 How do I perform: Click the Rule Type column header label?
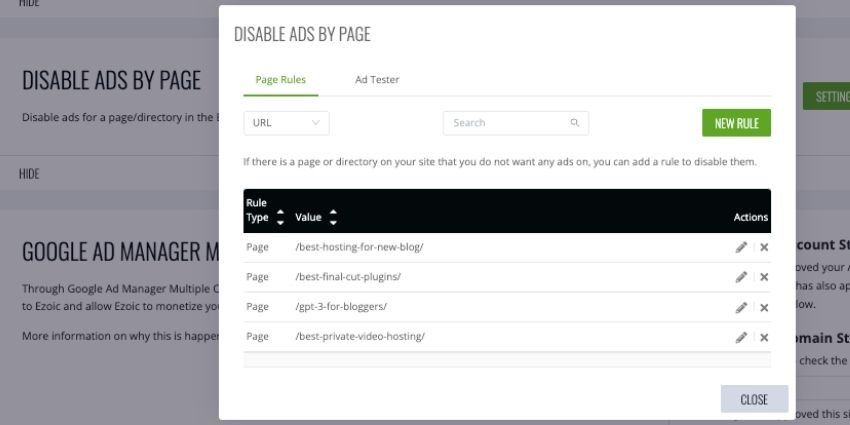tap(257, 210)
